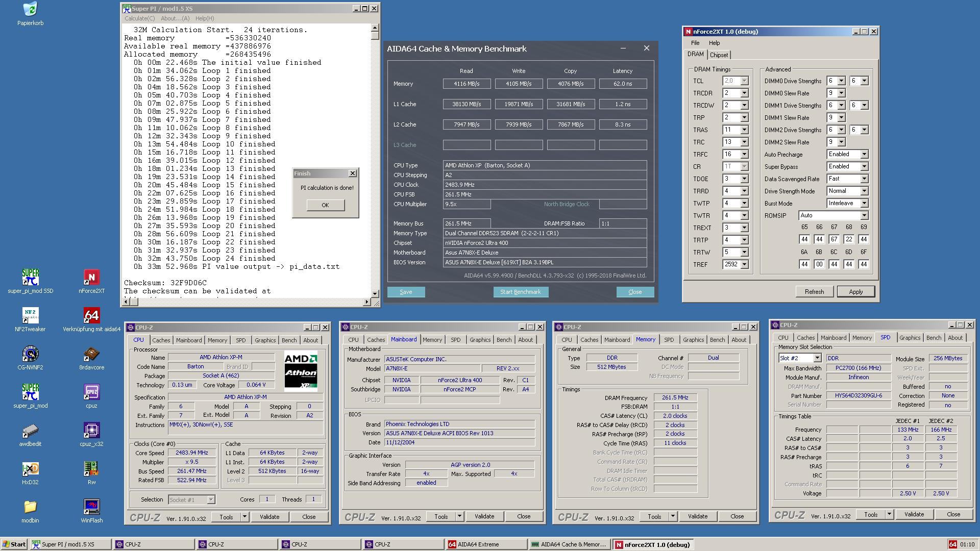The width and height of the screenshot is (980, 551).
Task: Open Help menu in nForce2XT
Action: (x=714, y=43)
